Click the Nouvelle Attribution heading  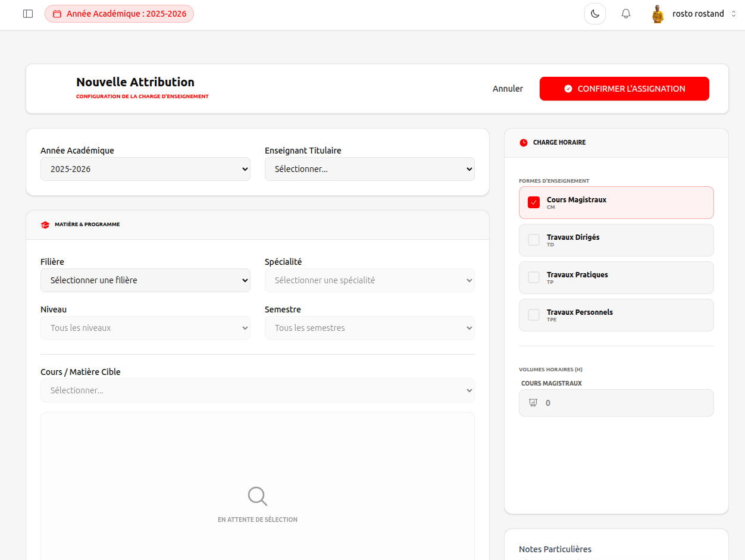pyautogui.click(x=135, y=82)
